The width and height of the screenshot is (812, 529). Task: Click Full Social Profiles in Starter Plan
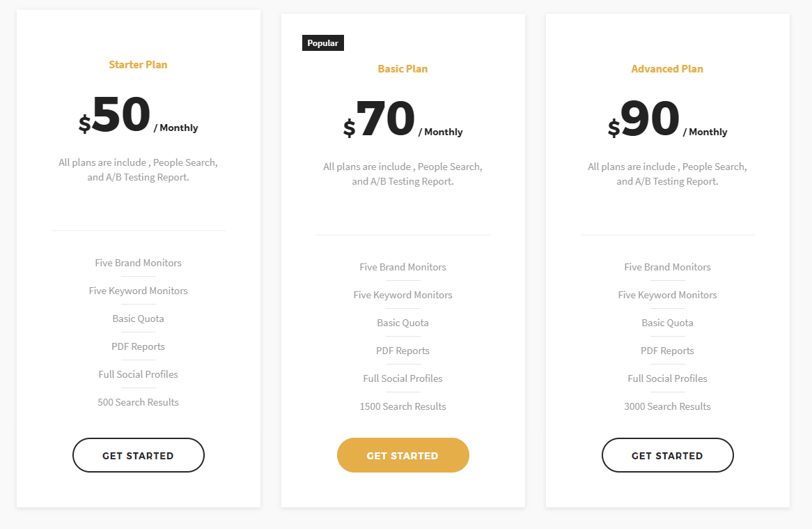(138, 374)
